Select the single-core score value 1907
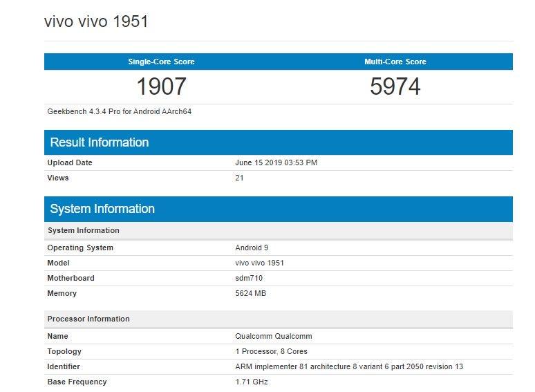This screenshot has height=392, width=535. click(x=161, y=86)
